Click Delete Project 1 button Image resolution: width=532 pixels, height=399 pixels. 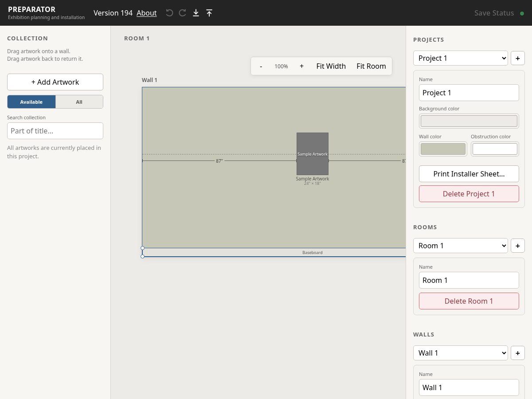point(469,194)
